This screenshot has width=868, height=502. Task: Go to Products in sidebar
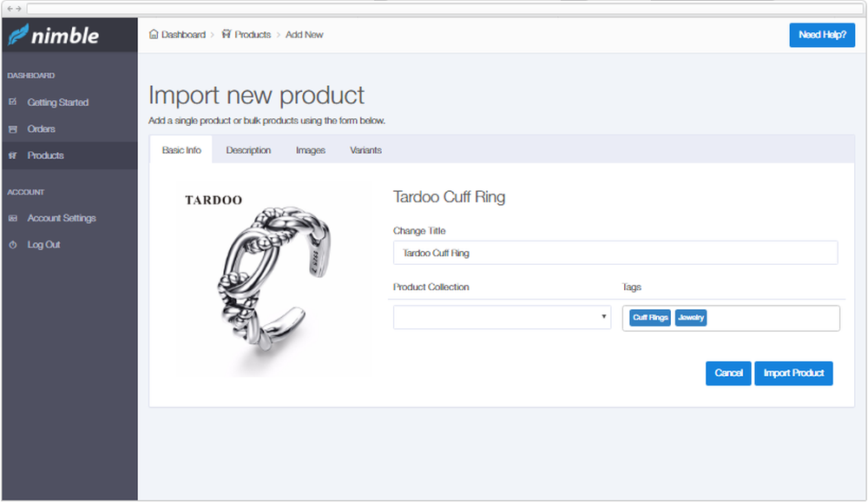click(45, 155)
